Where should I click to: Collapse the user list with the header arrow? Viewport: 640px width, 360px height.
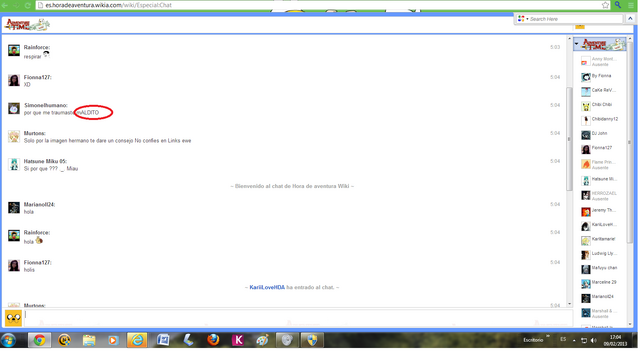pyautogui.click(x=576, y=44)
